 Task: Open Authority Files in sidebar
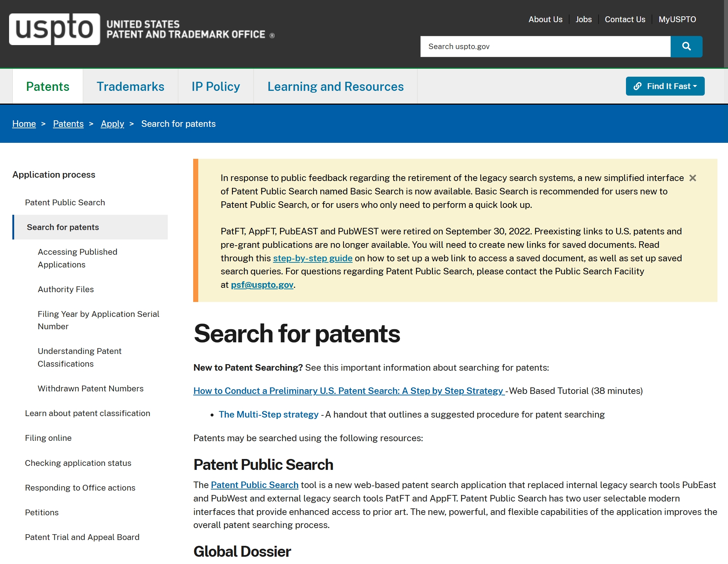click(66, 289)
